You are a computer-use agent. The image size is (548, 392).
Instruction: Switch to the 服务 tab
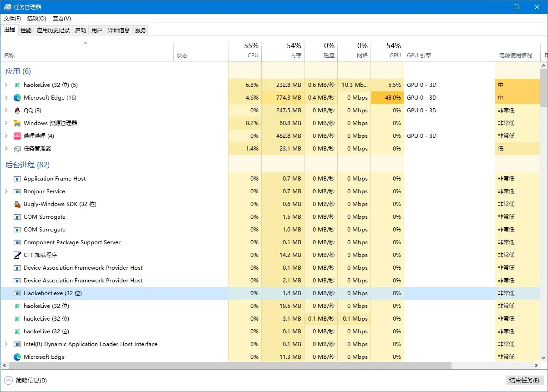click(x=141, y=30)
